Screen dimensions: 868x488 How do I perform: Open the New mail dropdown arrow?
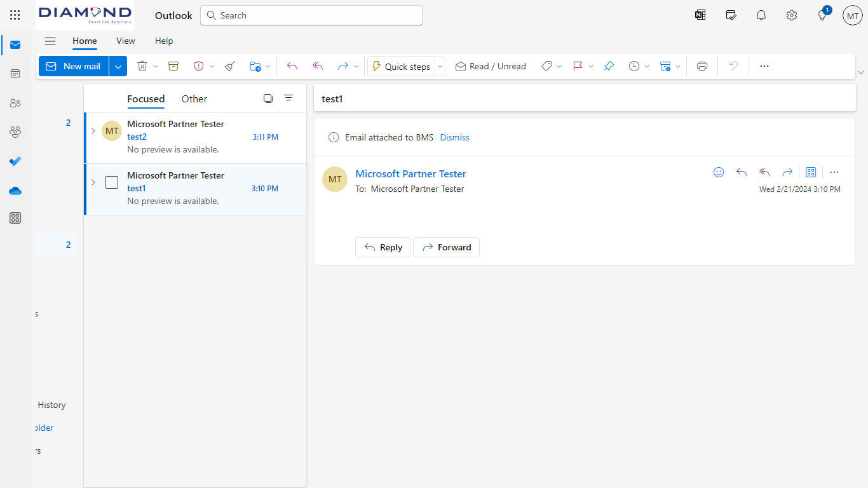[118, 66]
